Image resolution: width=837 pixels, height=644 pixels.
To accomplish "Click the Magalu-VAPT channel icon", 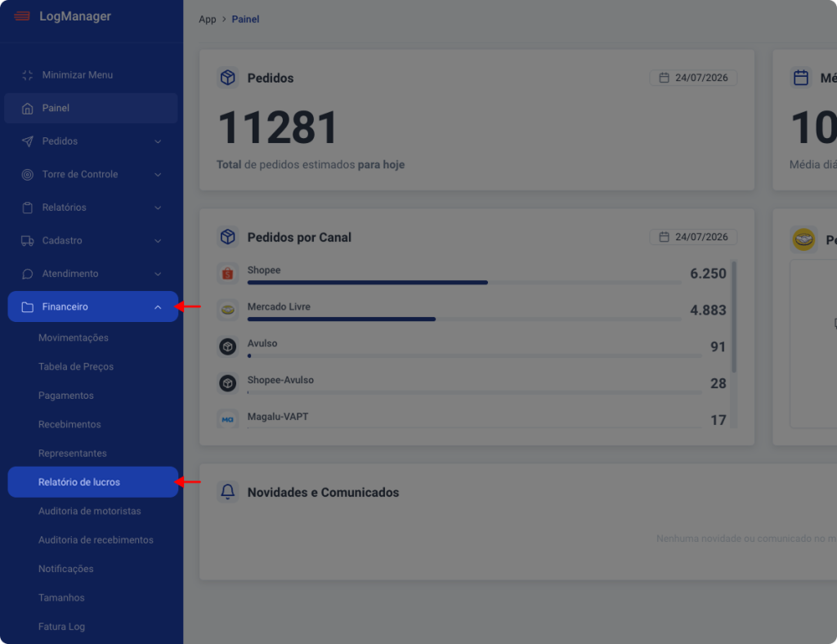I will pyautogui.click(x=228, y=419).
